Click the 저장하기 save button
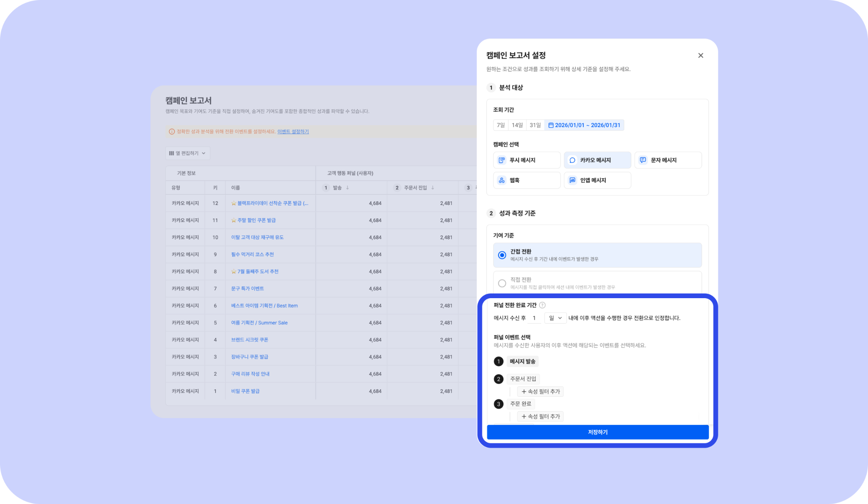868x504 pixels. [598, 432]
